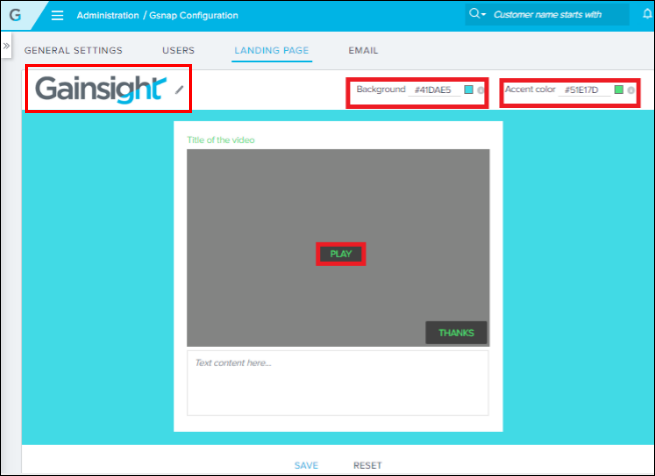
Task: Click the Accent color hex field
Action: pyautogui.click(x=584, y=90)
